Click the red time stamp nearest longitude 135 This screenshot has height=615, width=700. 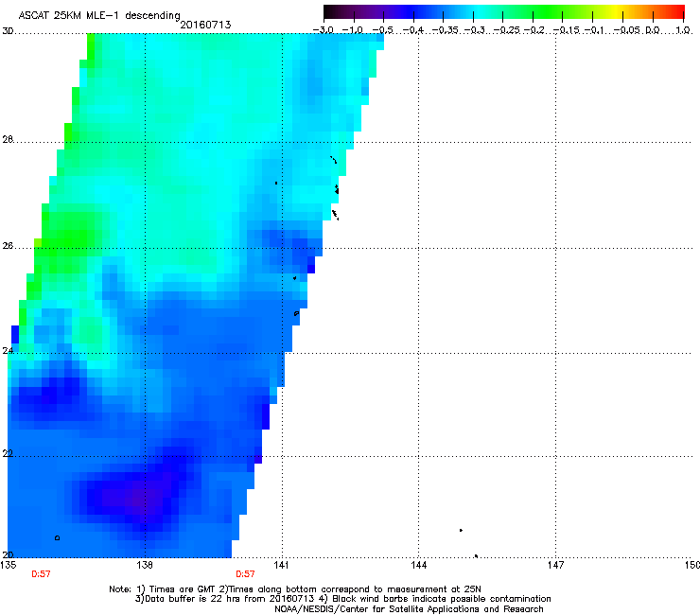point(41,574)
